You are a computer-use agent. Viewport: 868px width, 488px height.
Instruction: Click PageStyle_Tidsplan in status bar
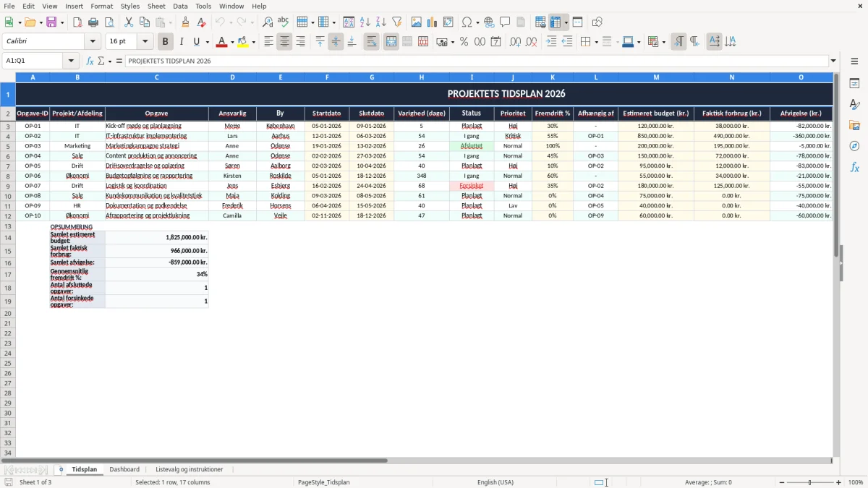[x=323, y=482]
